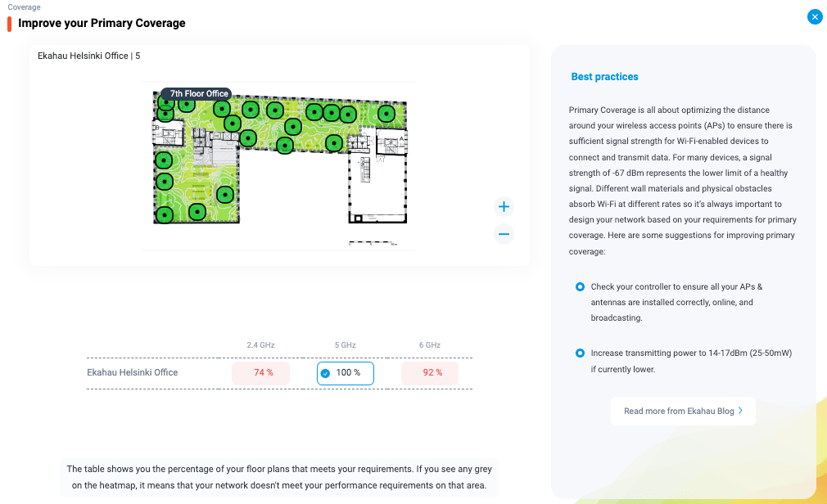Select the access point left of stairwell A

pos(333,143)
